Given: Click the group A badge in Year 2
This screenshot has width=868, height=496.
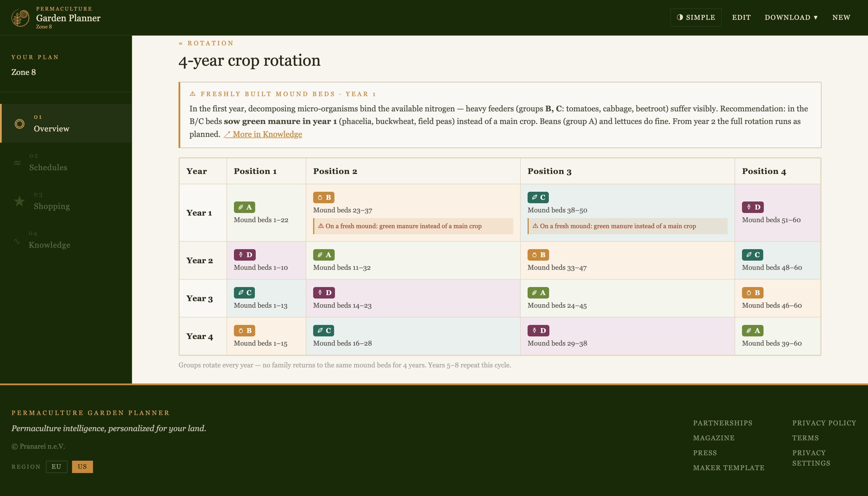Looking at the screenshot, I should 323,255.
